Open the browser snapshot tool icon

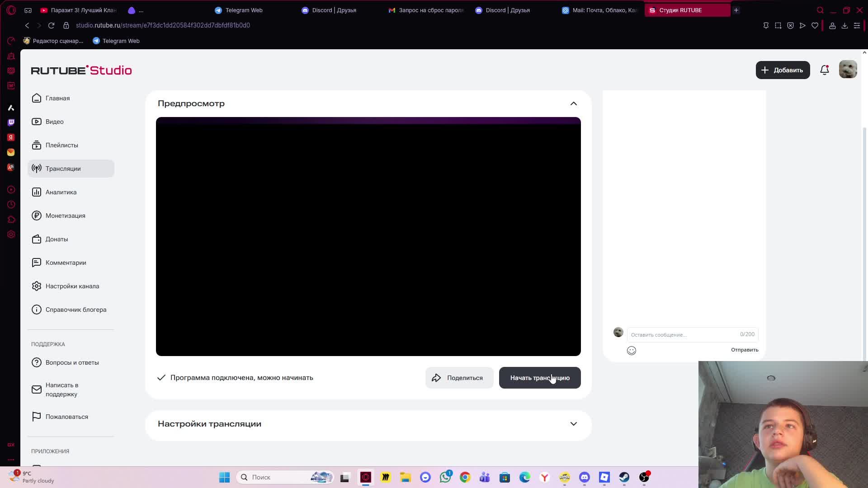pos(778,26)
